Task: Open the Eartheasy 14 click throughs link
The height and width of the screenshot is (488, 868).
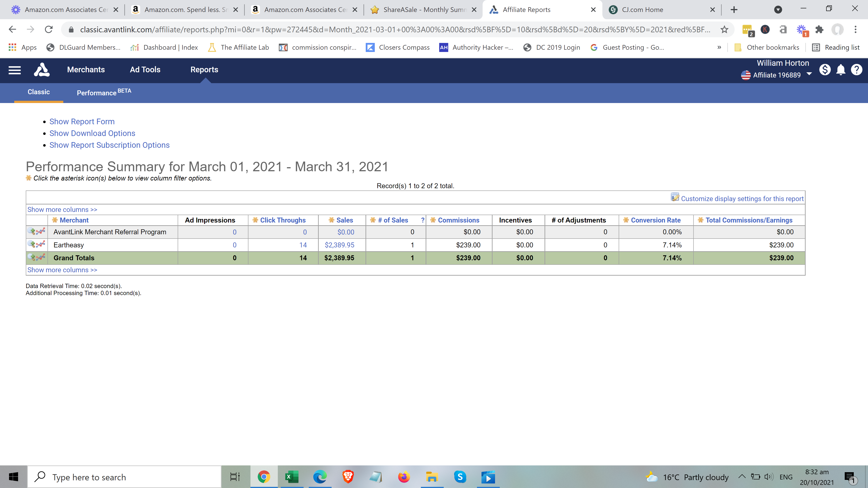Action: pos(303,245)
